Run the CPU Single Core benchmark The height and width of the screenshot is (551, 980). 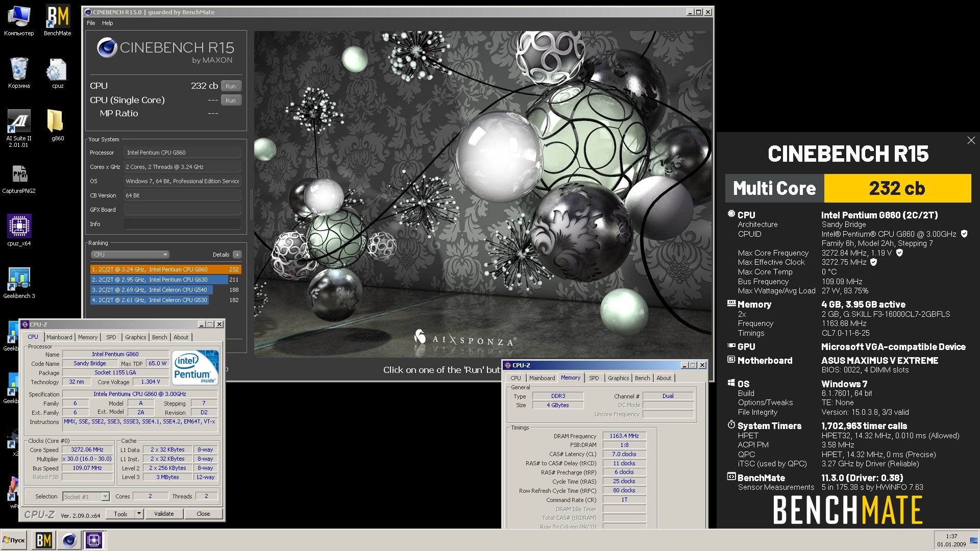[x=231, y=101]
